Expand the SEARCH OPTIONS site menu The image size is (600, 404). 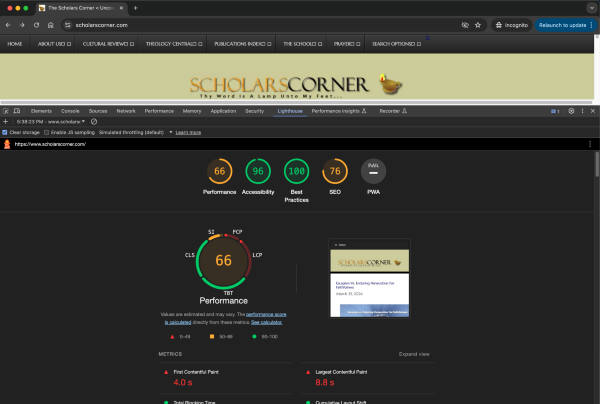pyautogui.click(x=396, y=44)
